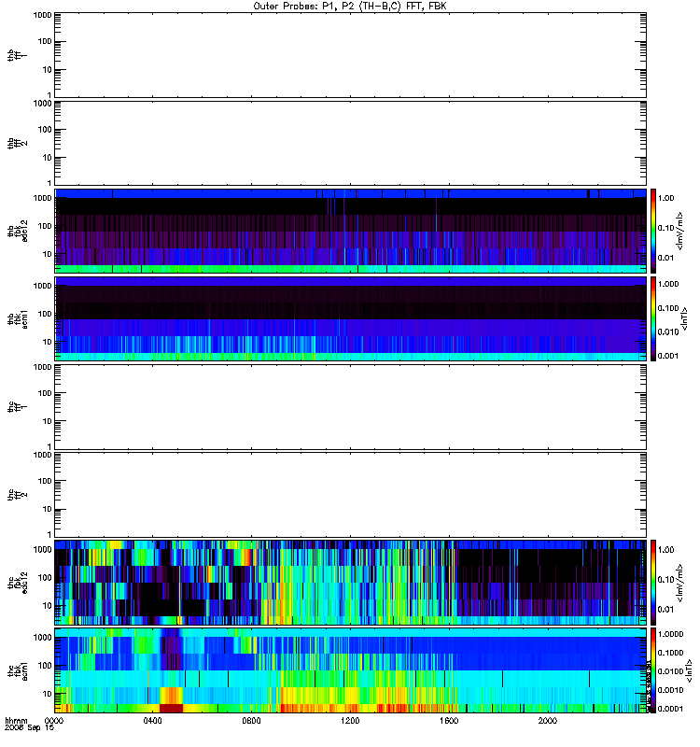700x747 pixels.
Task: Click '1.0000' on the thc scm1 colorbar
Action: [x=670, y=634]
